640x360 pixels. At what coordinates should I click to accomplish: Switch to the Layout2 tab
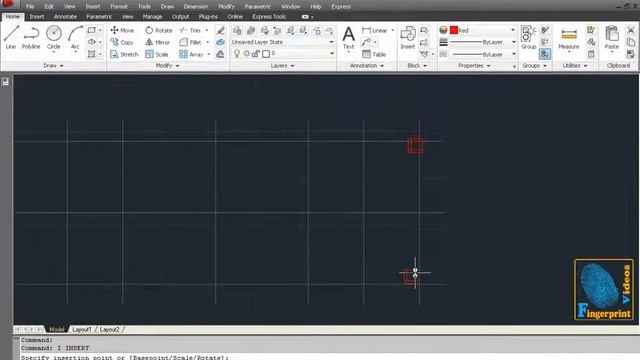point(109,329)
